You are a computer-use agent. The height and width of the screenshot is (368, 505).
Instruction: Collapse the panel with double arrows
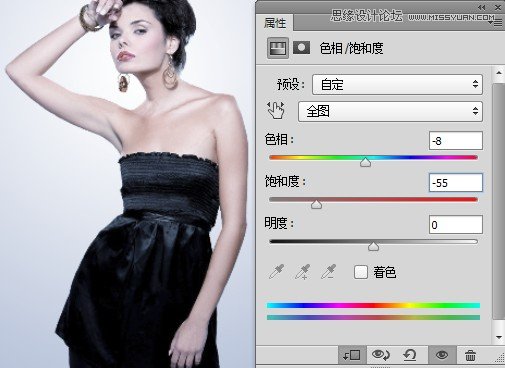tap(482, 7)
